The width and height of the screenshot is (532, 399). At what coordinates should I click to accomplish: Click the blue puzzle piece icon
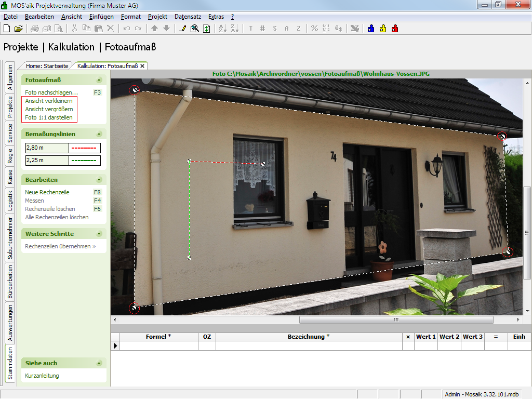370,29
